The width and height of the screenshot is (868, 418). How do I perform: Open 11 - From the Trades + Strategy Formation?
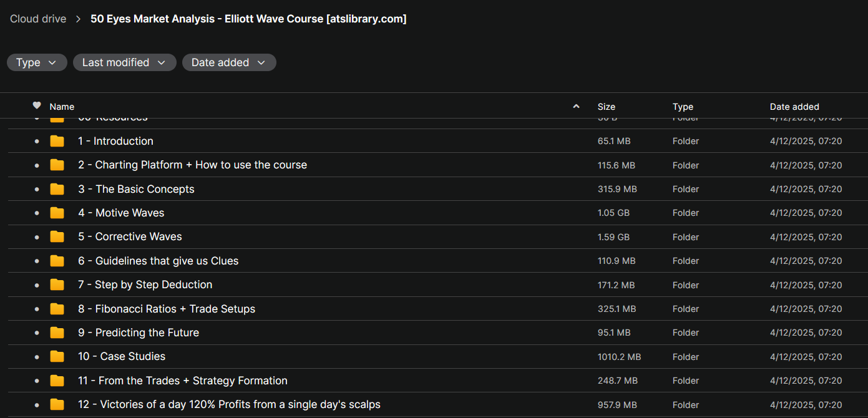(183, 381)
